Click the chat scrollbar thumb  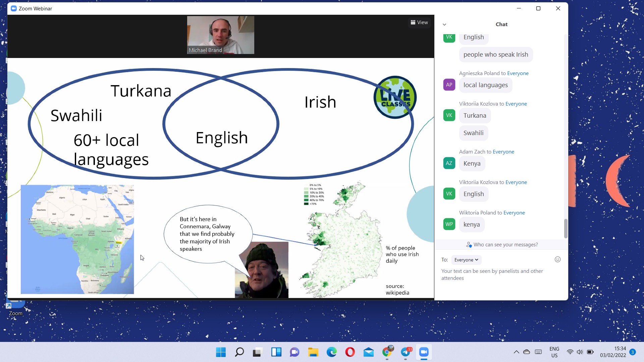pyautogui.click(x=566, y=228)
